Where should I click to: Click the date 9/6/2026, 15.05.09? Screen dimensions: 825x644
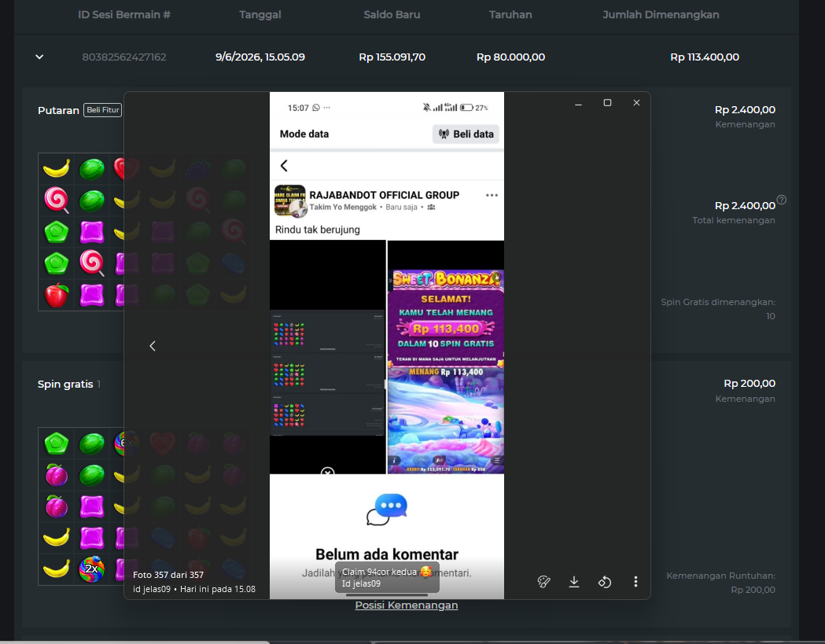pyautogui.click(x=260, y=57)
